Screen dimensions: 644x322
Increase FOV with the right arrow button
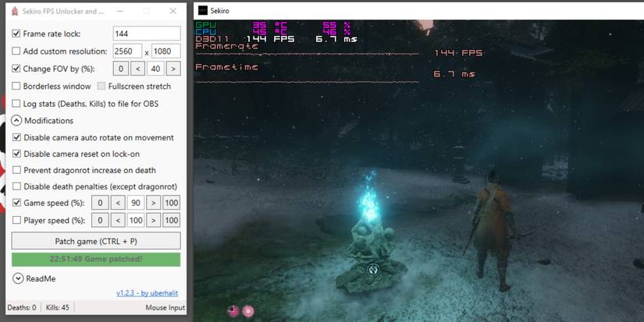173,69
